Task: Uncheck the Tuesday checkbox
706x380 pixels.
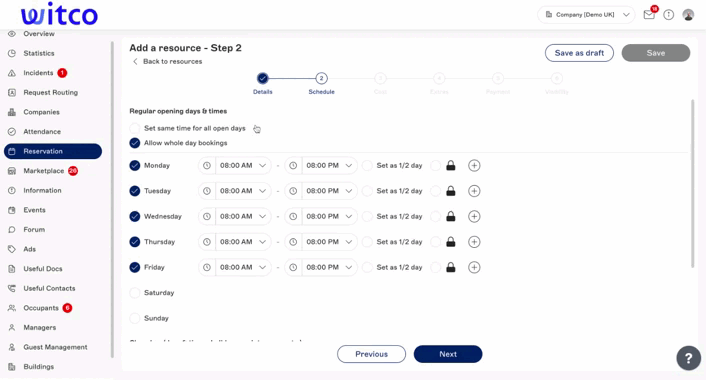Action: pyautogui.click(x=135, y=191)
